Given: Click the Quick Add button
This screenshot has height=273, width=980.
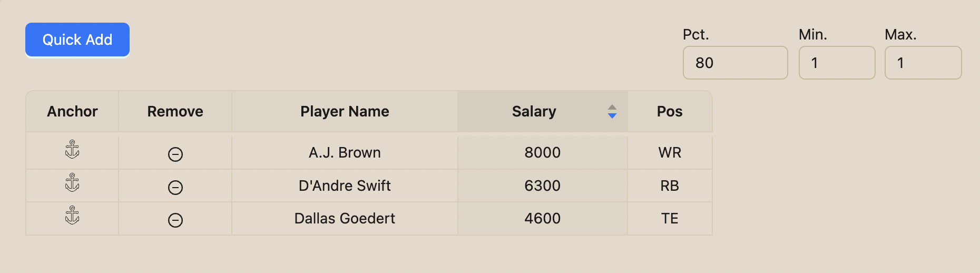Looking at the screenshot, I should click(77, 40).
